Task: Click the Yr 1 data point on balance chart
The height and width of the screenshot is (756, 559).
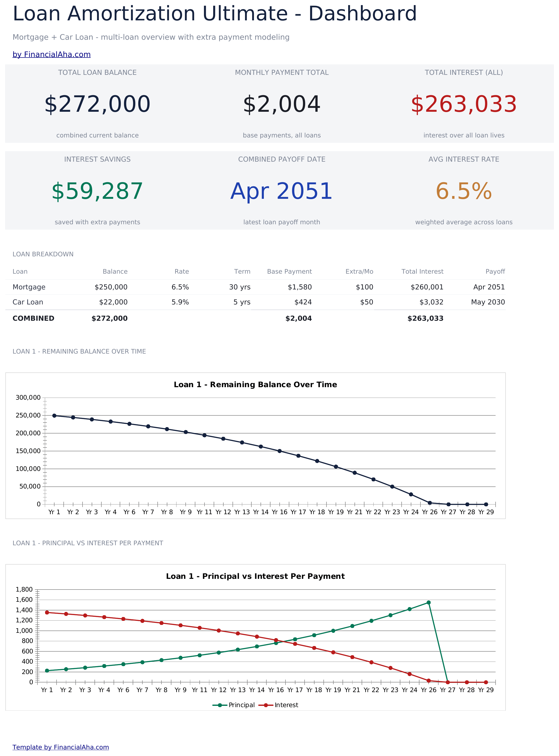Action: point(54,416)
